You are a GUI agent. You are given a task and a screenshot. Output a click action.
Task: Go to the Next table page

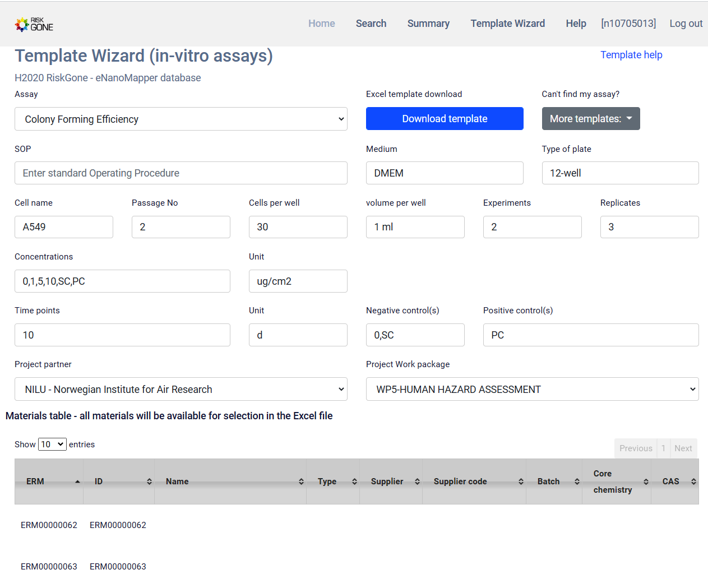pyautogui.click(x=683, y=448)
